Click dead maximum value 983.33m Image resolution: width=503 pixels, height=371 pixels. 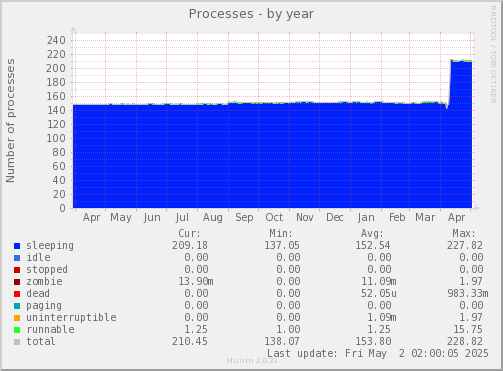468,293
